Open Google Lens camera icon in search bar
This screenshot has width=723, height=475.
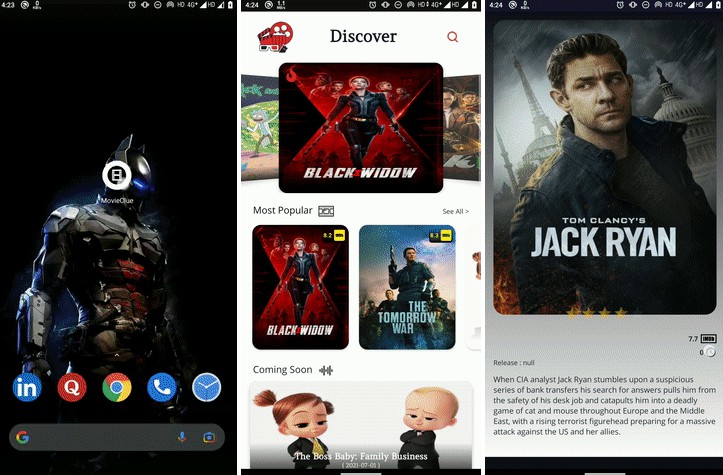pyautogui.click(x=209, y=437)
